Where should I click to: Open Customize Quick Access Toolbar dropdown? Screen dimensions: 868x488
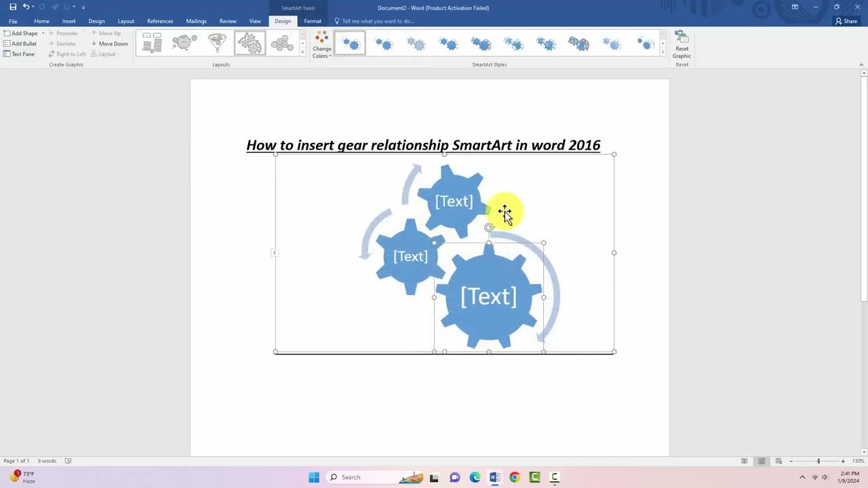click(x=83, y=7)
